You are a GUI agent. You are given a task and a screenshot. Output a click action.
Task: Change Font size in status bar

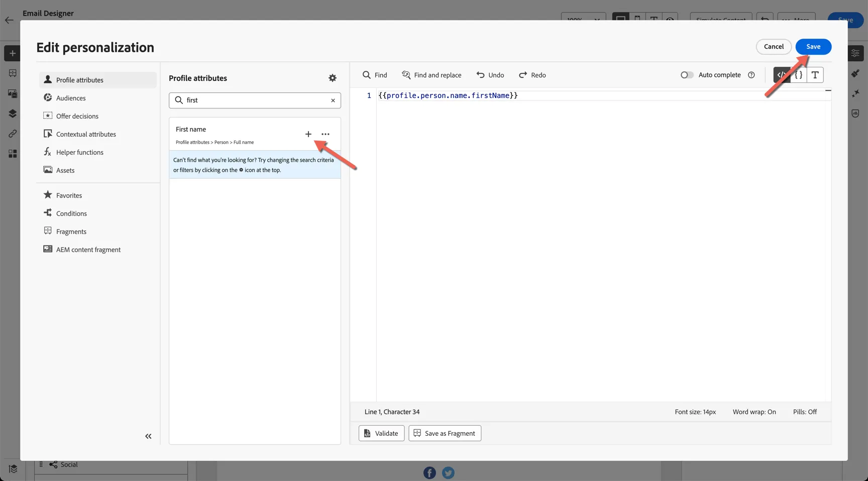coord(695,412)
